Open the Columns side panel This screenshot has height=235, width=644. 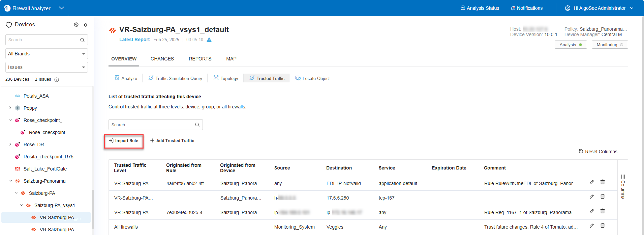(x=623, y=186)
